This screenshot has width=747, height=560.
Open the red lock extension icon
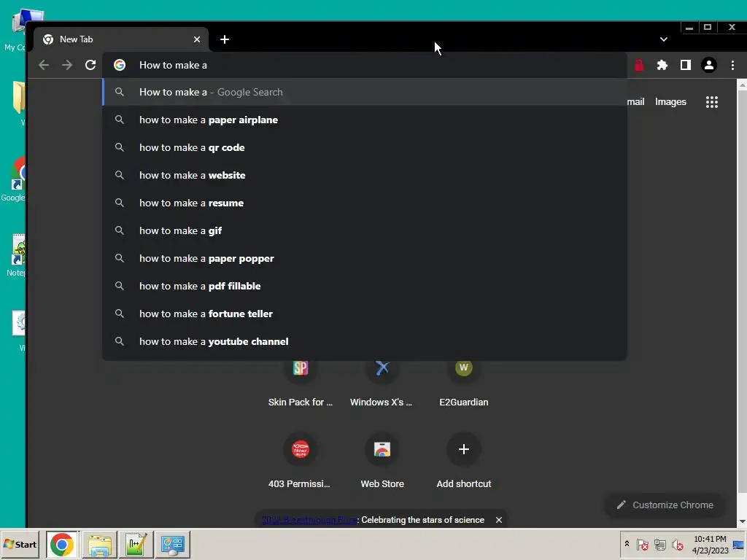tap(639, 65)
